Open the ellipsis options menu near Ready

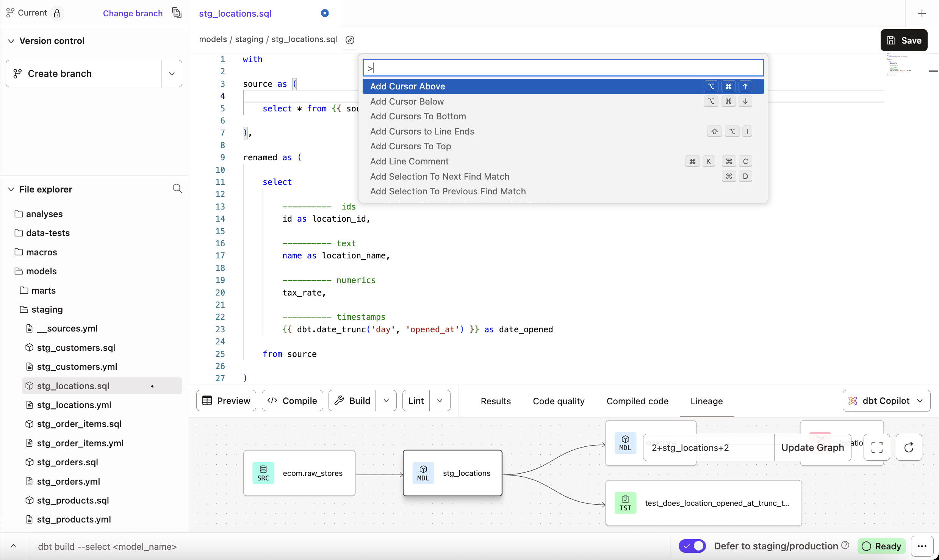(923, 546)
